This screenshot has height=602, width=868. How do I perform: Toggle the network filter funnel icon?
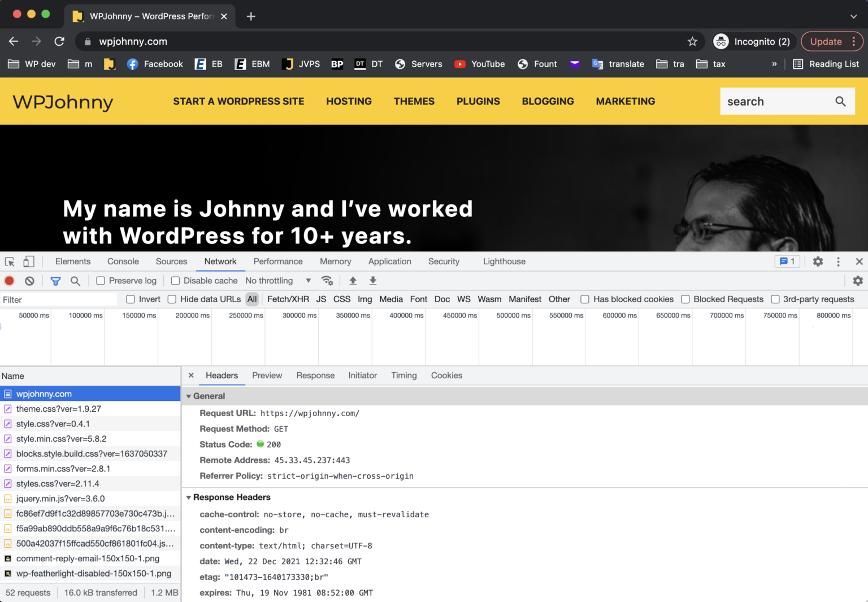tap(55, 281)
